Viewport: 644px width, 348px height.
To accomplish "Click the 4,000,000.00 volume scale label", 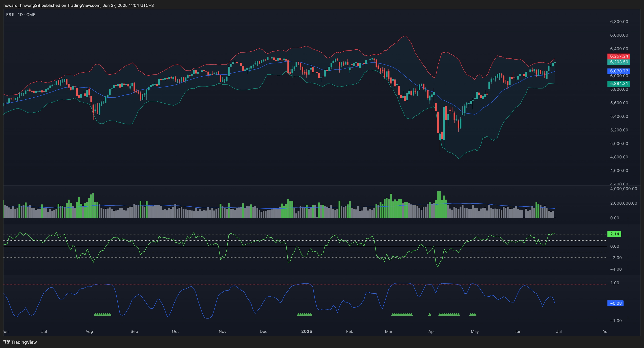I will pos(624,189).
